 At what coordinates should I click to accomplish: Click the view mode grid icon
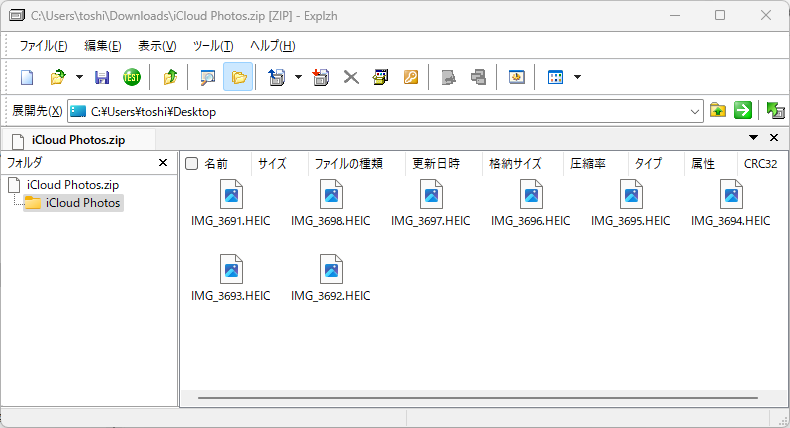coord(555,77)
